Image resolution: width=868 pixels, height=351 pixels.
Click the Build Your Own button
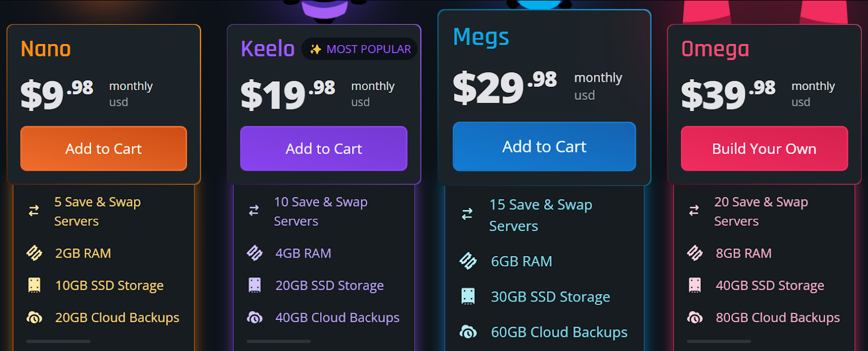click(764, 149)
